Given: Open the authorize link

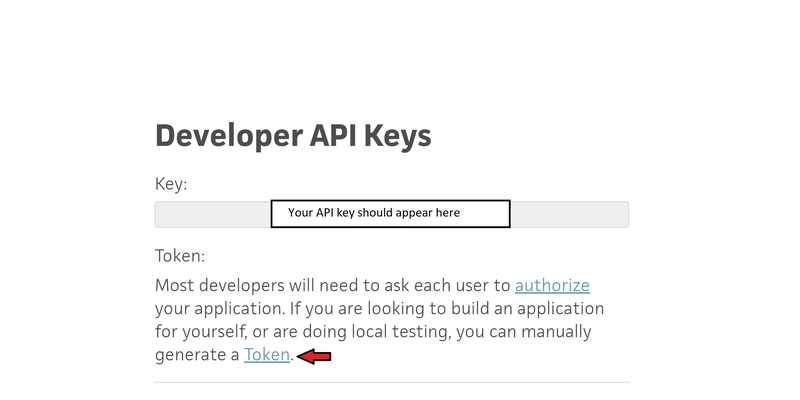Looking at the screenshot, I should point(552,285).
